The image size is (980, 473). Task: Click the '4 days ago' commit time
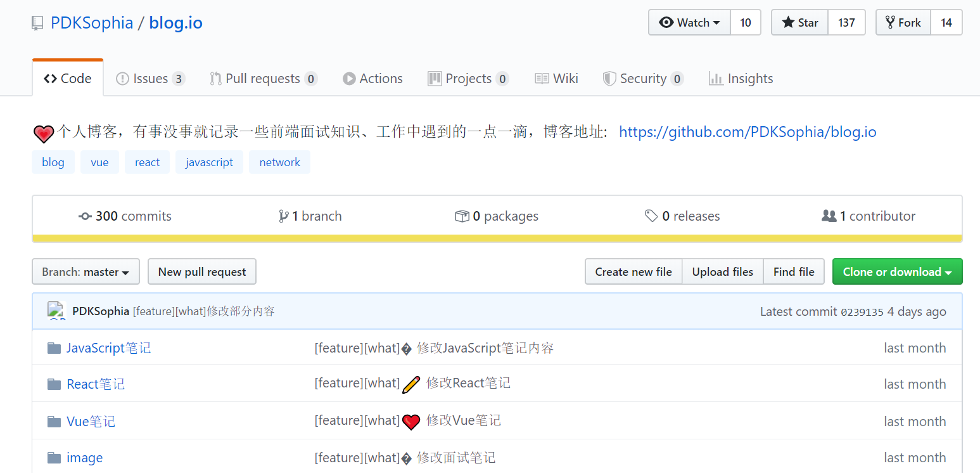917,311
